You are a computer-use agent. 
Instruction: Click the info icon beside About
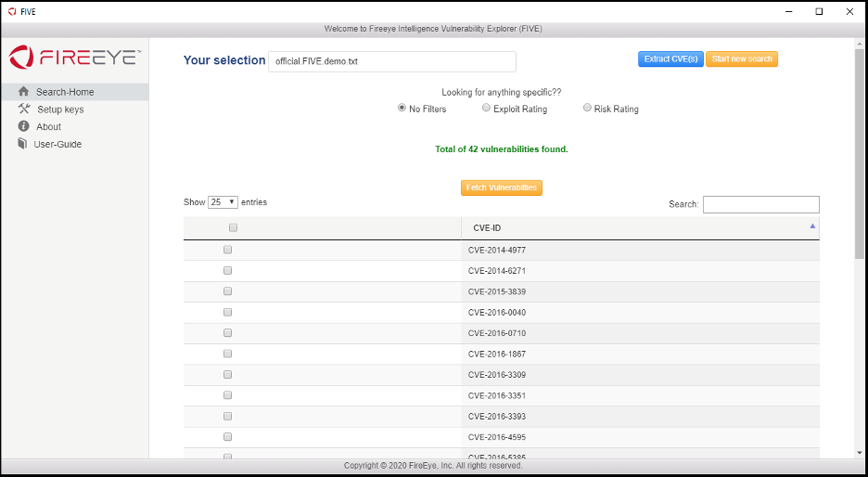[x=23, y=126]
